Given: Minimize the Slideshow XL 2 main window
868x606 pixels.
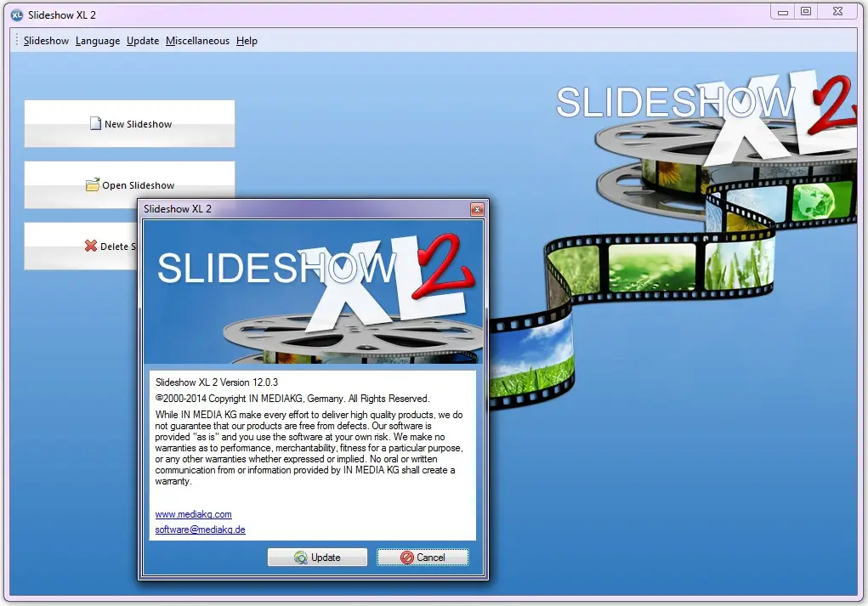Looking at the screenshot, I should pos(783,12).
